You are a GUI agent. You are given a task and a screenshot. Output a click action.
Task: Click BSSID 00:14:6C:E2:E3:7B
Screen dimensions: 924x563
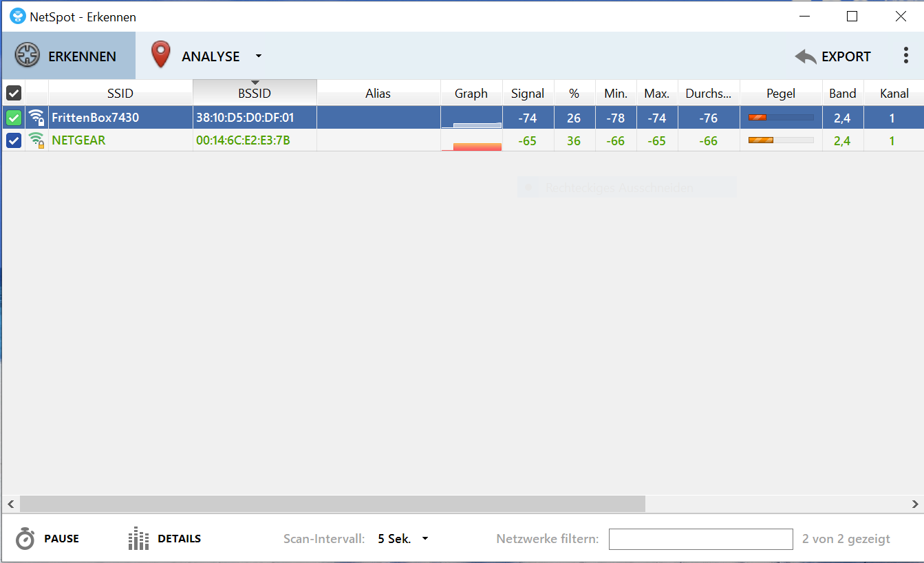[x=243, y=140]
